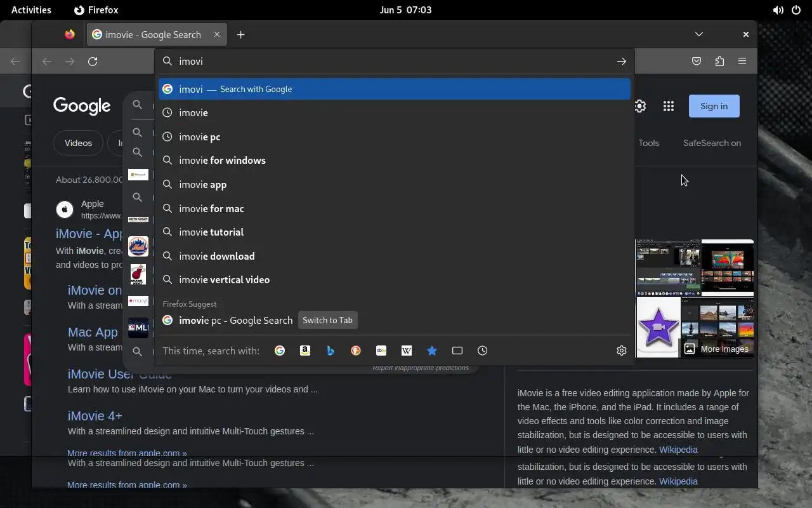The width and height of the screenshot is (812, 508).
Task: Click Report inappropriate predictions link
Action: 421,368
